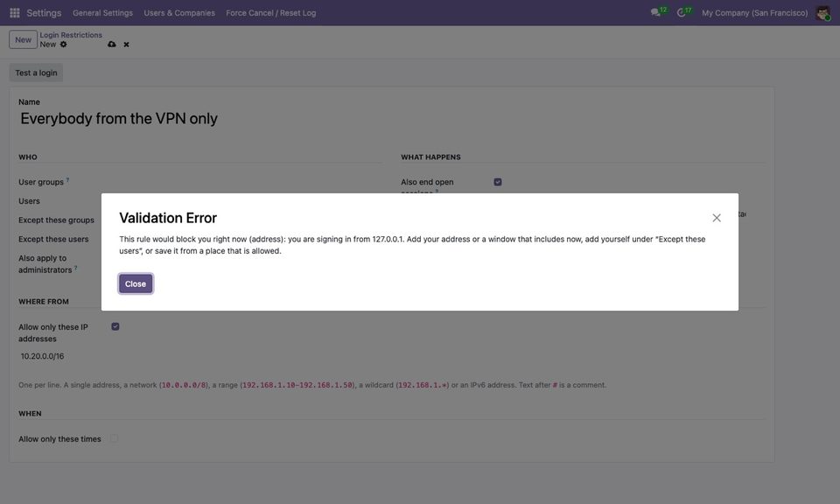This screenshot has height=504, width=840.
Task: Click the Settings app title
Action: click(44, 13)
